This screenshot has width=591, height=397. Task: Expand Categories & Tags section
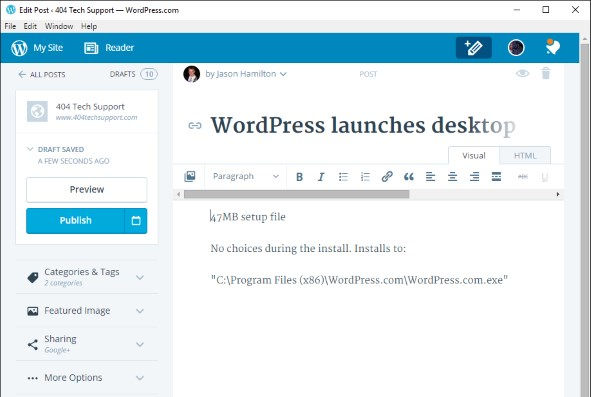(140, 277)
